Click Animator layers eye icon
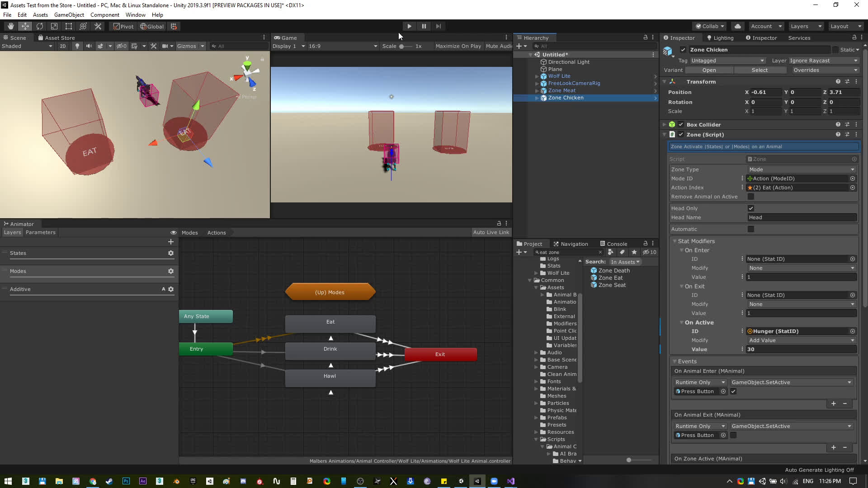 pos(173,233)
